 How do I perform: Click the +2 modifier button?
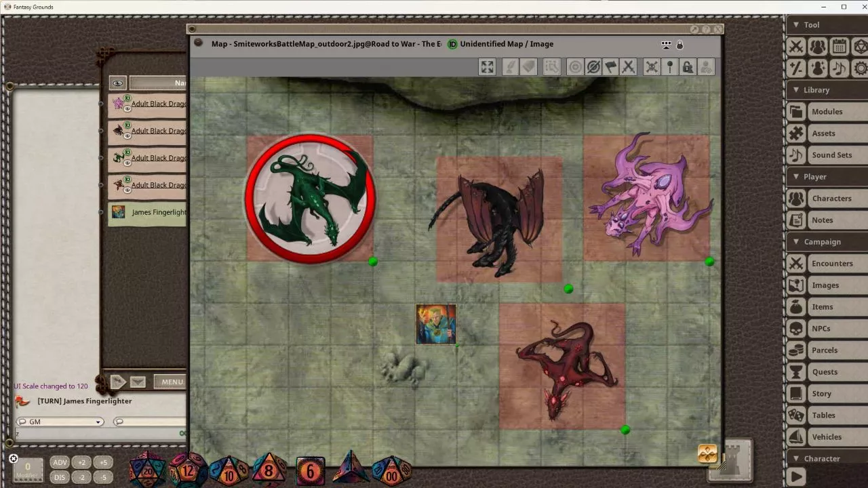[x=81, y=462]
